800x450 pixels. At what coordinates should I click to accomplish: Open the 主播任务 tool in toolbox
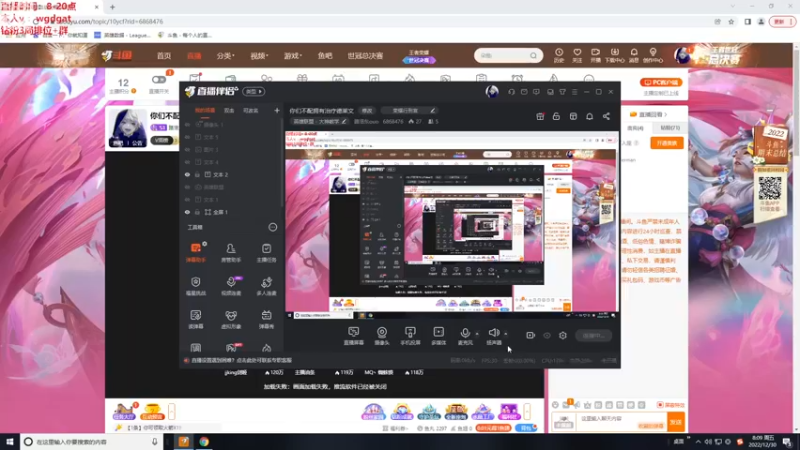pyautogui.click(x=266, y=252)
